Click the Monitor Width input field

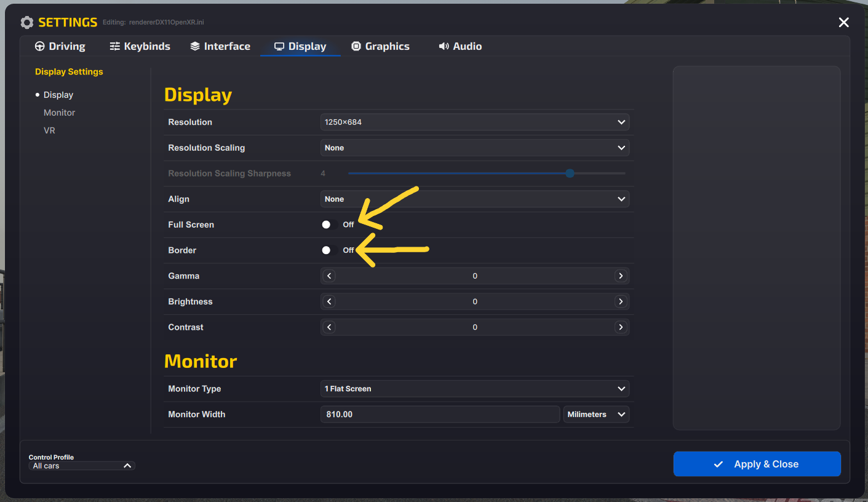pos(440,414)
